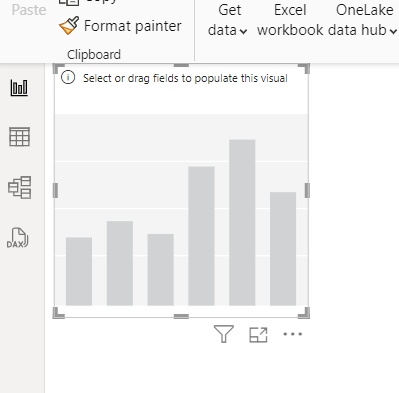This screenshot has width=399, height=393.
Task: Click the Format painter label
Action: (x=133, y=26)
